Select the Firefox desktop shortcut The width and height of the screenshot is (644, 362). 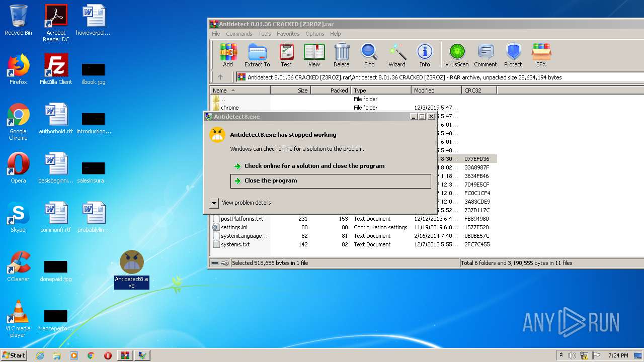pos(18,69)
